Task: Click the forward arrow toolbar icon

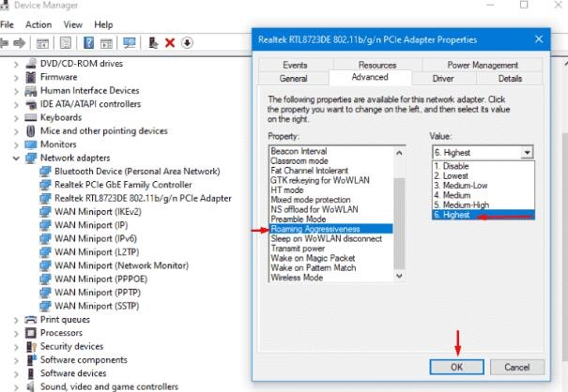Action: (x=20, y=43)
